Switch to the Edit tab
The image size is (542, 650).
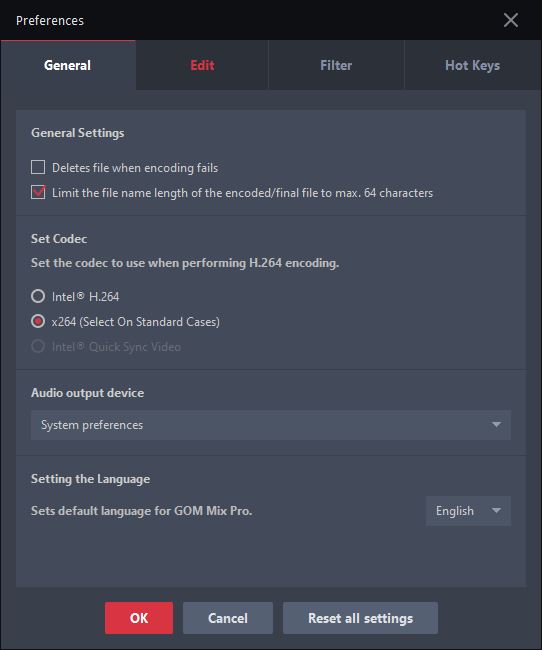point(202,65)
